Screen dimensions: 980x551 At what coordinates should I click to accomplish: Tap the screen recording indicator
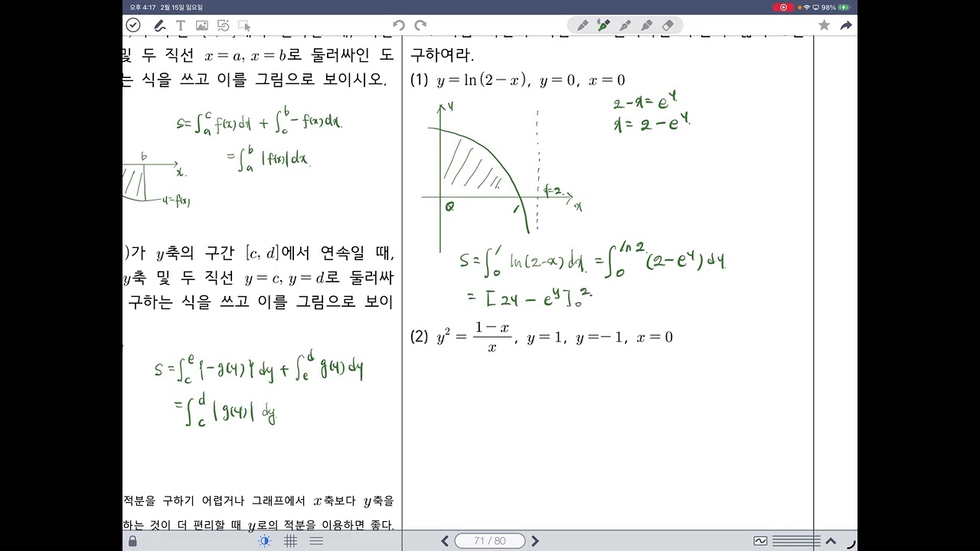[782, 7]
